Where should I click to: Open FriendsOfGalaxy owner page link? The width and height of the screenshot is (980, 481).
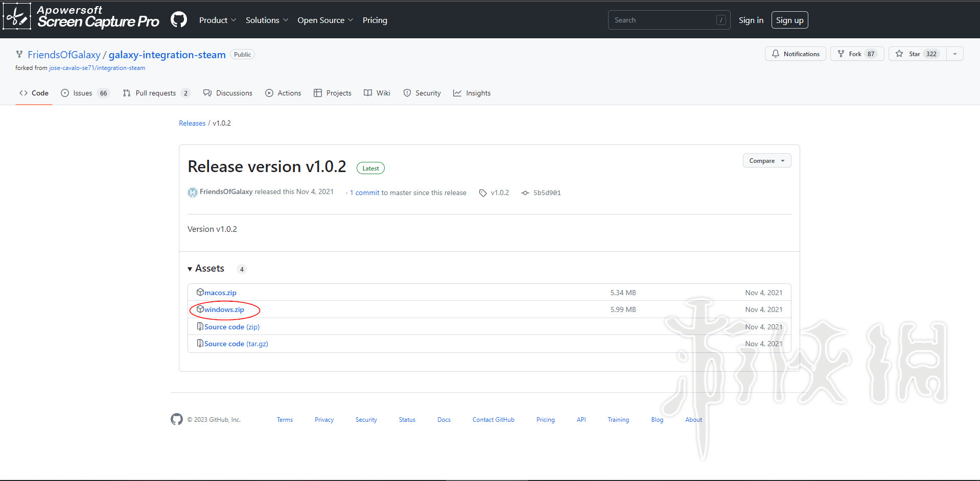tap(64, 55)
